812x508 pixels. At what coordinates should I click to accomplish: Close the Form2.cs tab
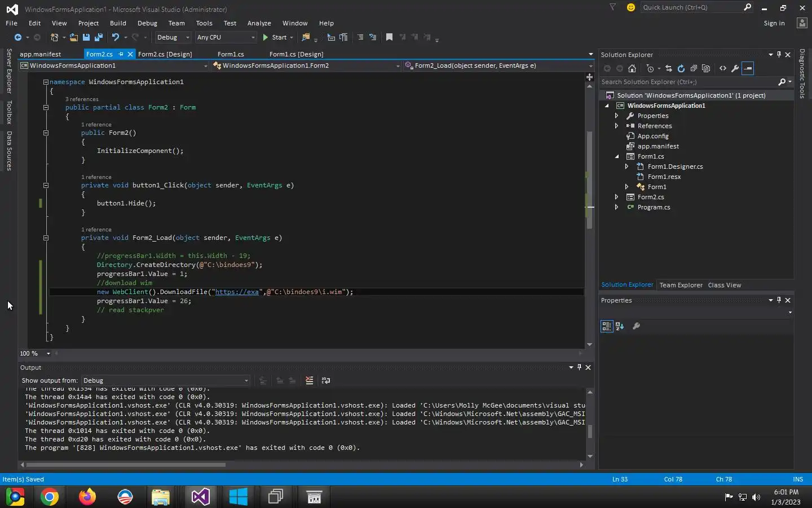tap(130, 54)
